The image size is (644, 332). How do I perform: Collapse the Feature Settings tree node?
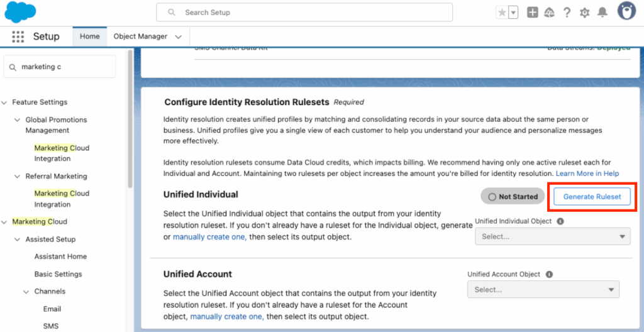point(4,102)
